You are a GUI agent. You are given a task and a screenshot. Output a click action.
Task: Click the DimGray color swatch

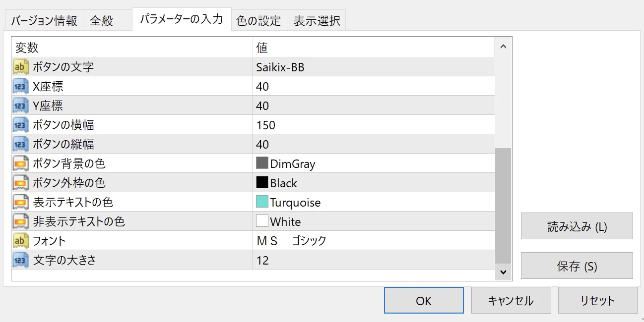click(261, 162)
